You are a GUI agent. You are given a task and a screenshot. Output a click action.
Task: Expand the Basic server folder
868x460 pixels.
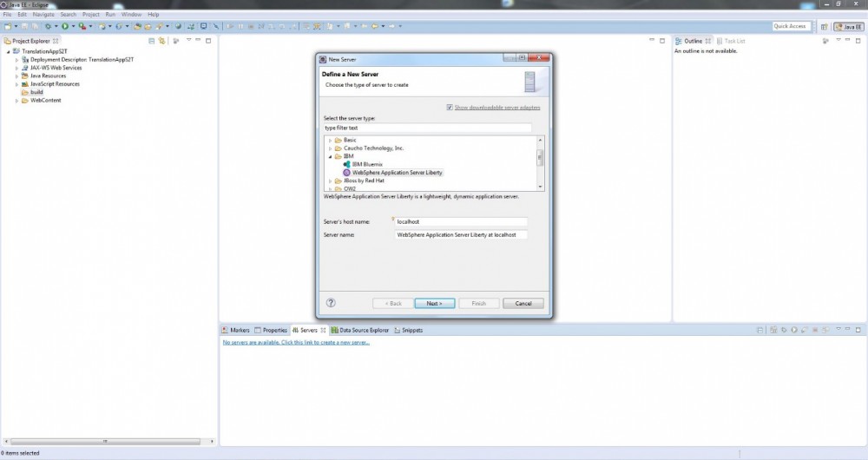click(x=331, y=141)
